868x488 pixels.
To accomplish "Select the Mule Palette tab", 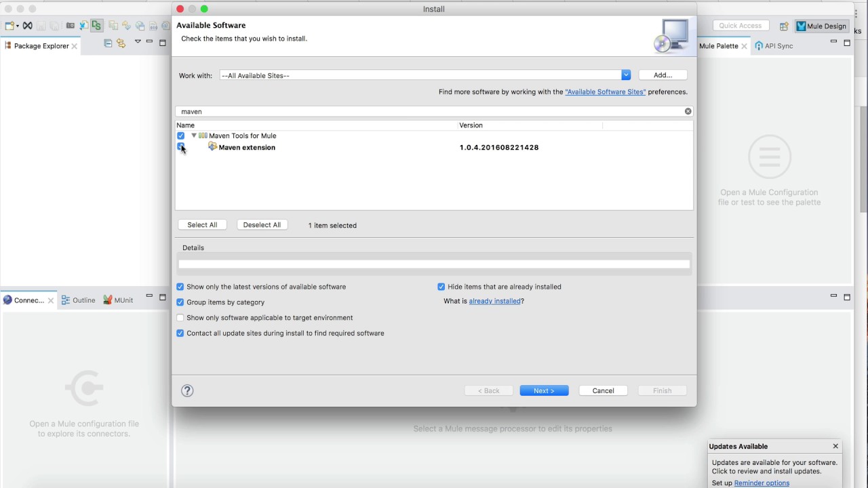I will coord(718,46).
